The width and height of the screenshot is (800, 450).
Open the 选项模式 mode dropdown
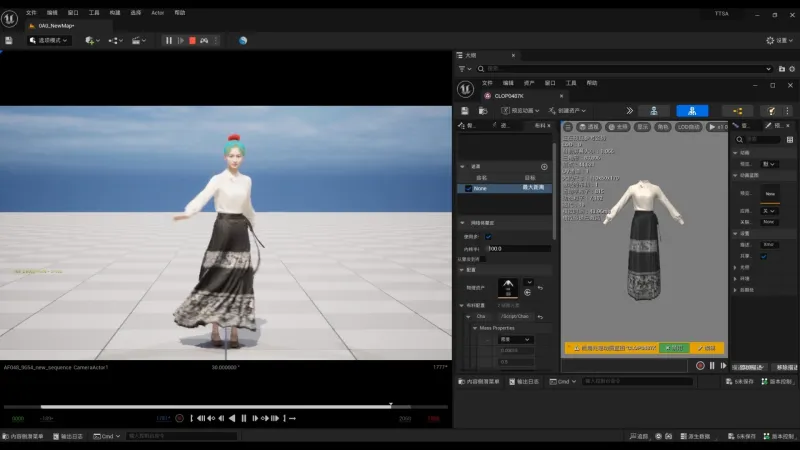pyautogui.click(x=48, y=40)
